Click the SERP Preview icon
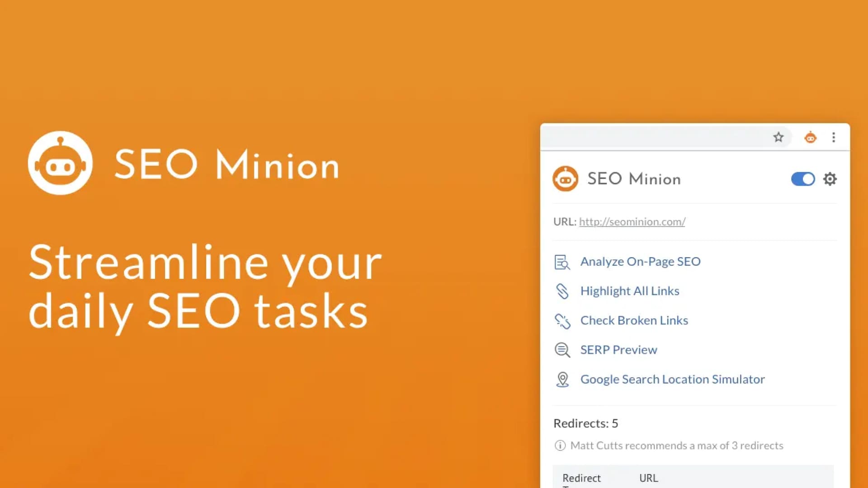This screenshot has width=868, height=488. pos(563,349)
